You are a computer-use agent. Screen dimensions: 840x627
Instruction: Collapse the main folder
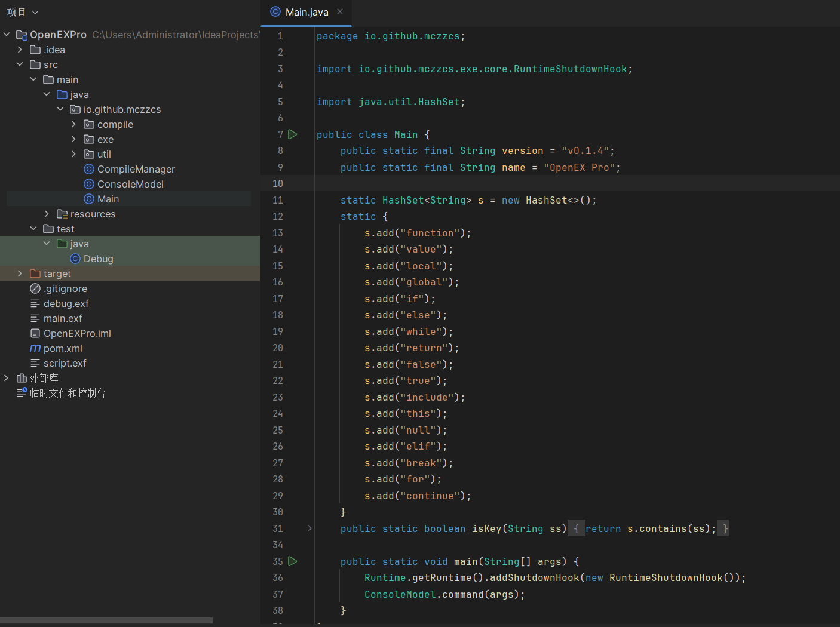[x=33, y=79]
